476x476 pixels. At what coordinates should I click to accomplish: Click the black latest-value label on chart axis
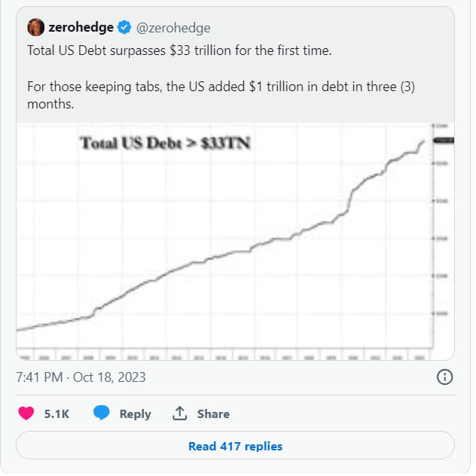pos(444,140)
